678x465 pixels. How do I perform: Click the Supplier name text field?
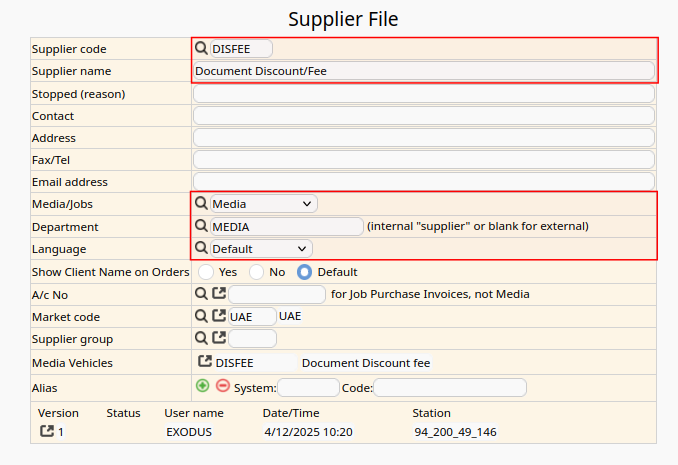tap(423, 71)
